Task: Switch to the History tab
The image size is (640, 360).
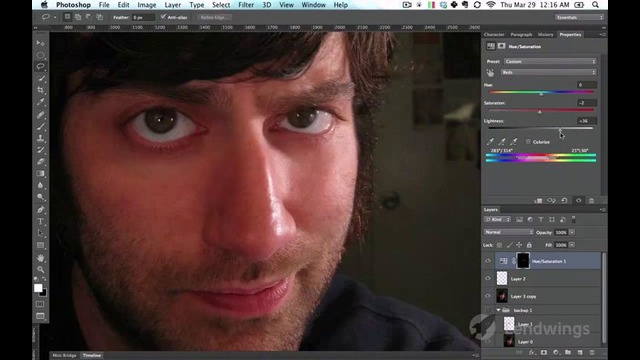Action: tap(545, 35)
